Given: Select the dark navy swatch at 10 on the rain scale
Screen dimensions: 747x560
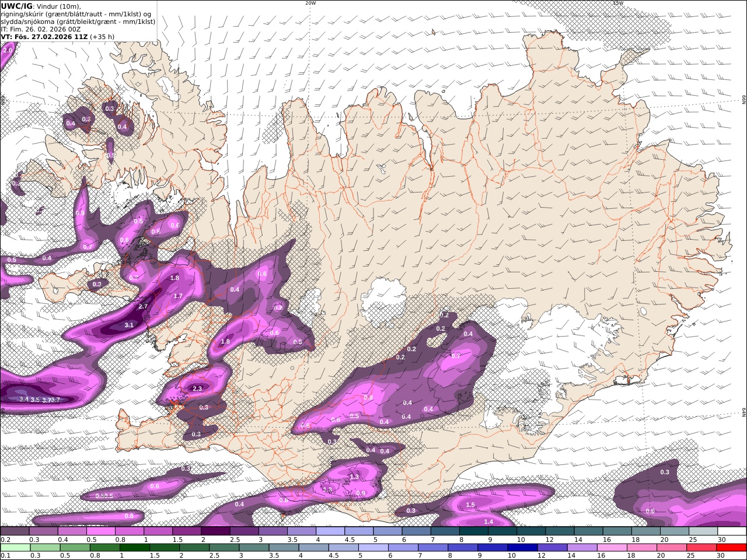Looking at the screenshot, I should pyautogui.click(x=522, y=548).
